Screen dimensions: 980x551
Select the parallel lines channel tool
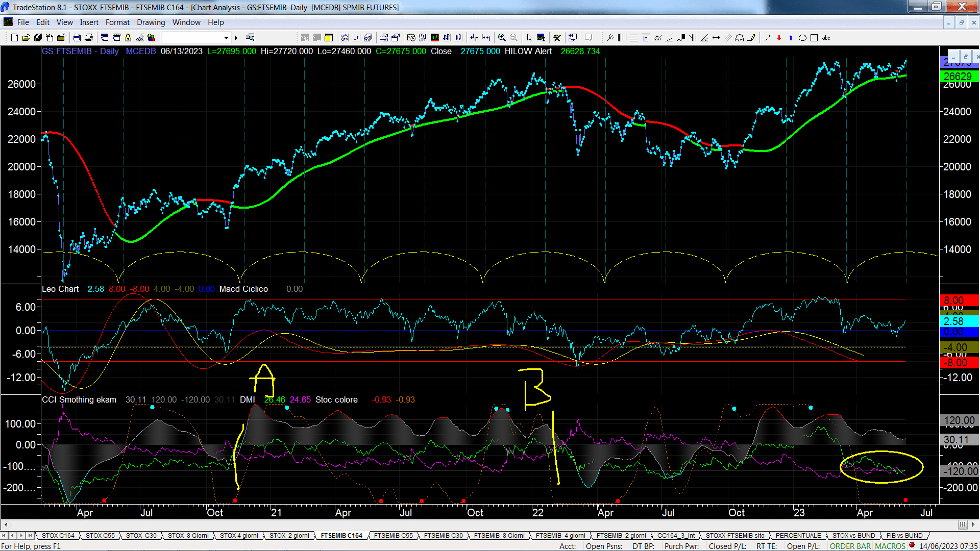pyautogui.click(x=728, y=38)
